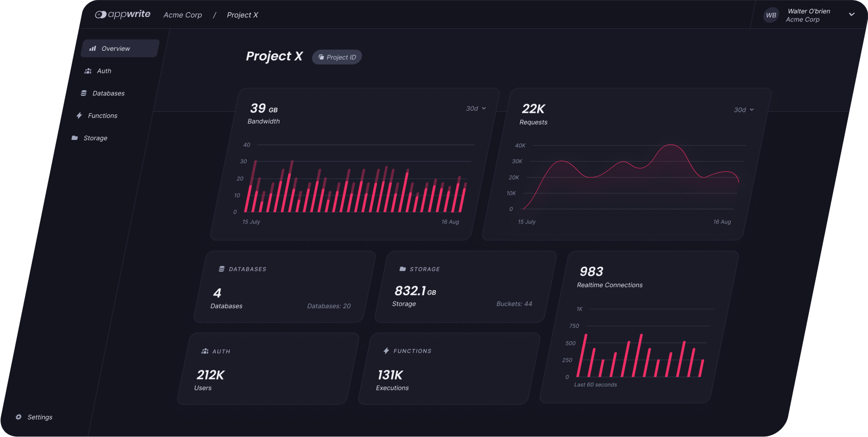Open the Databases summary card
The width and height of the screenshot is (868, 437).
[x=284, y=287]
